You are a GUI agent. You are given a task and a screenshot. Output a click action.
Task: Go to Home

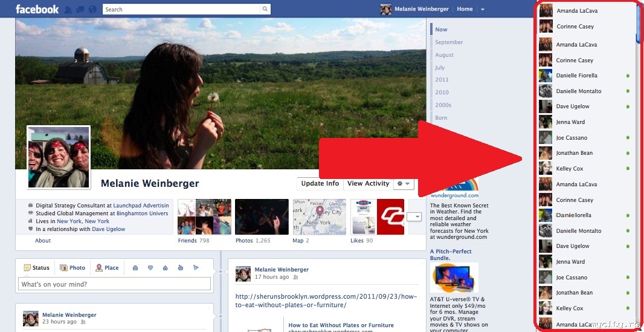point(465,9)
